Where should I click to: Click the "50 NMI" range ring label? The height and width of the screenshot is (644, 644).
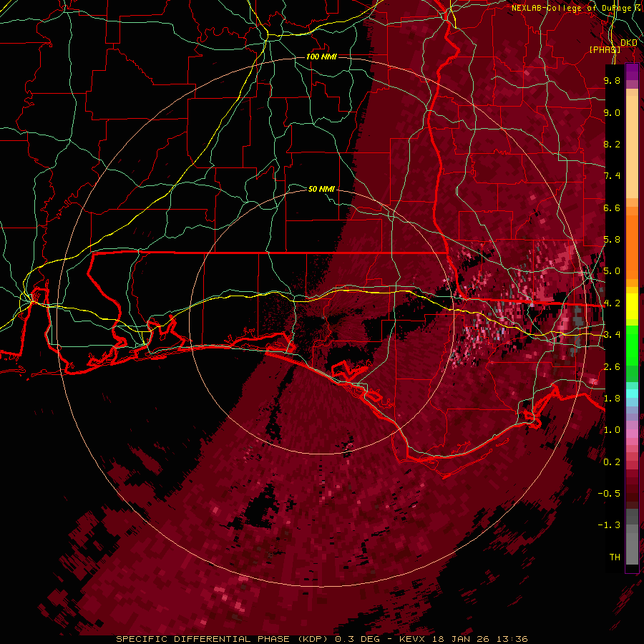321,189
